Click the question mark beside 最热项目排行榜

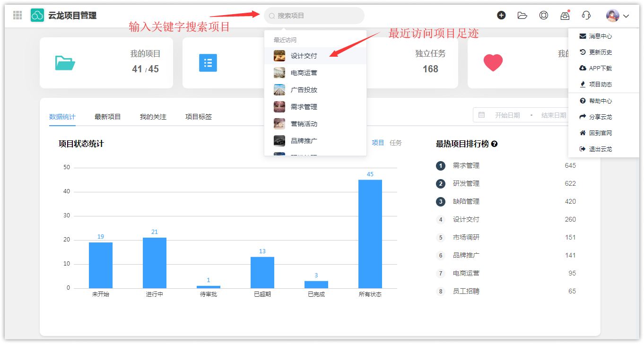(x=494, y=144)
